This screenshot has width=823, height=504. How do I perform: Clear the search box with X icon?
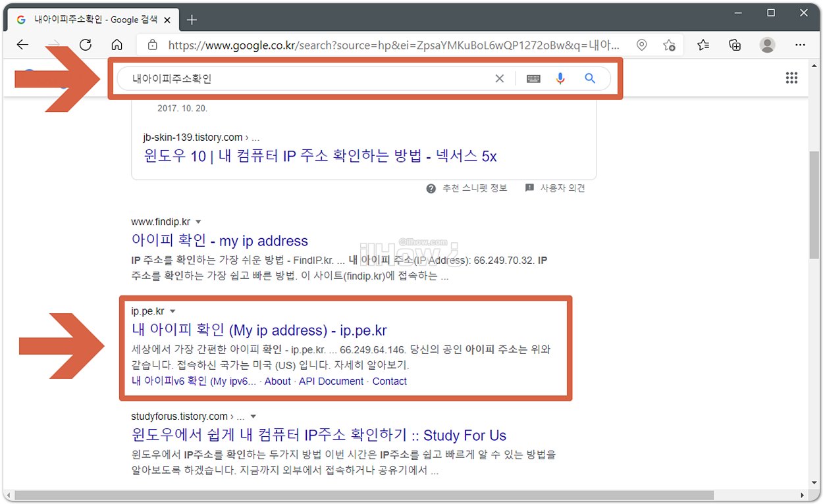500,78
